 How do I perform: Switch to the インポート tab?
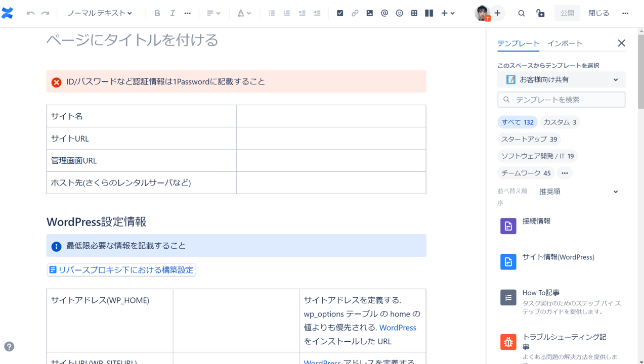(x=565, y=43)
